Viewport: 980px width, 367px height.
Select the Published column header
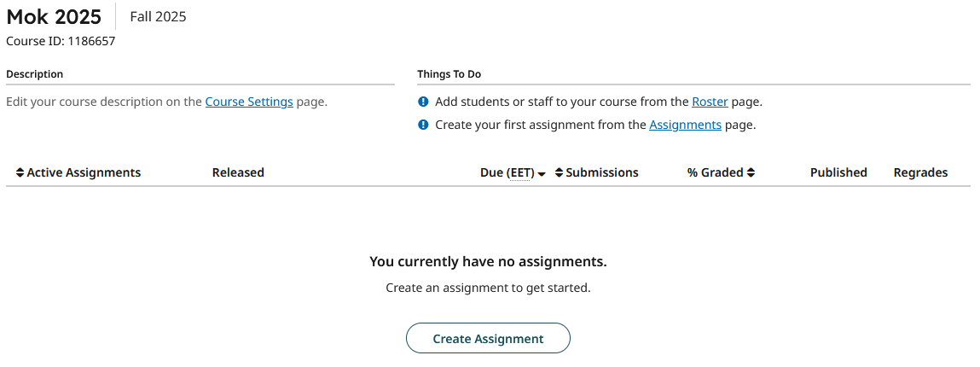click(838, 172)
